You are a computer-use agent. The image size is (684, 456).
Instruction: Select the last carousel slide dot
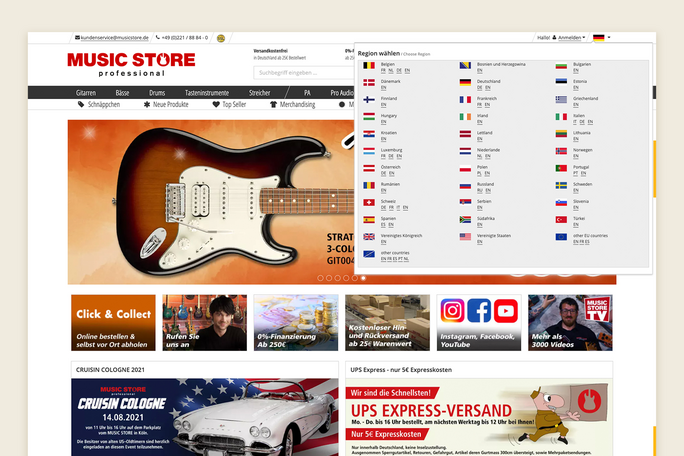pos(363,278)
